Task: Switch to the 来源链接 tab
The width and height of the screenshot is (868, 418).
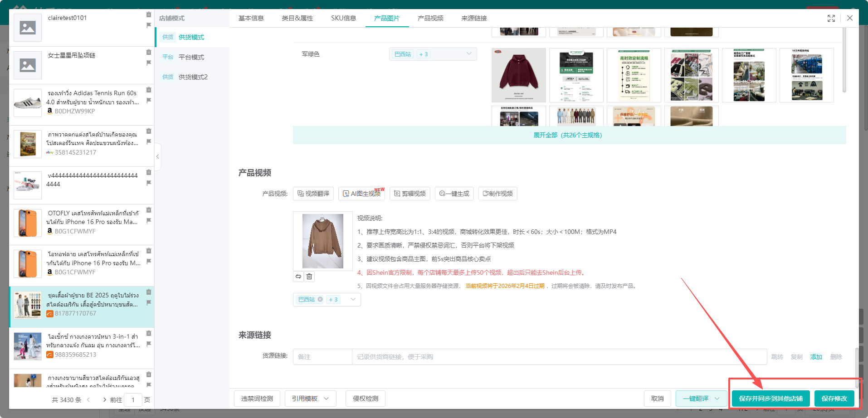Action: 474,18
